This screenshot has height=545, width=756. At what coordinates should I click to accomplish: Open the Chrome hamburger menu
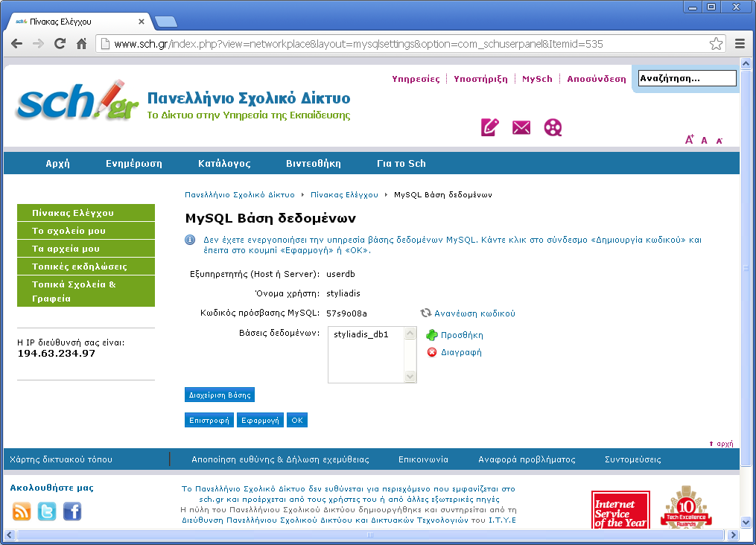[740, 44]
